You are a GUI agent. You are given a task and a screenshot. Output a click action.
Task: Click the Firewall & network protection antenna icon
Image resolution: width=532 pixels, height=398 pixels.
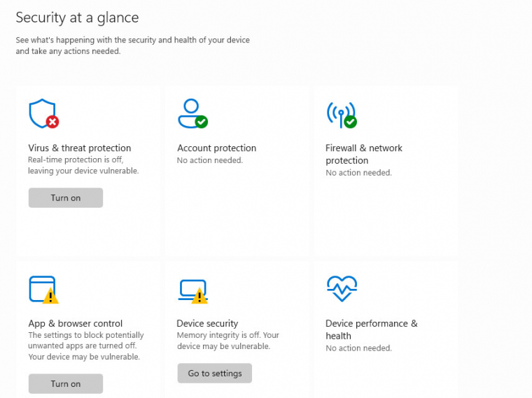click(340, 114)
